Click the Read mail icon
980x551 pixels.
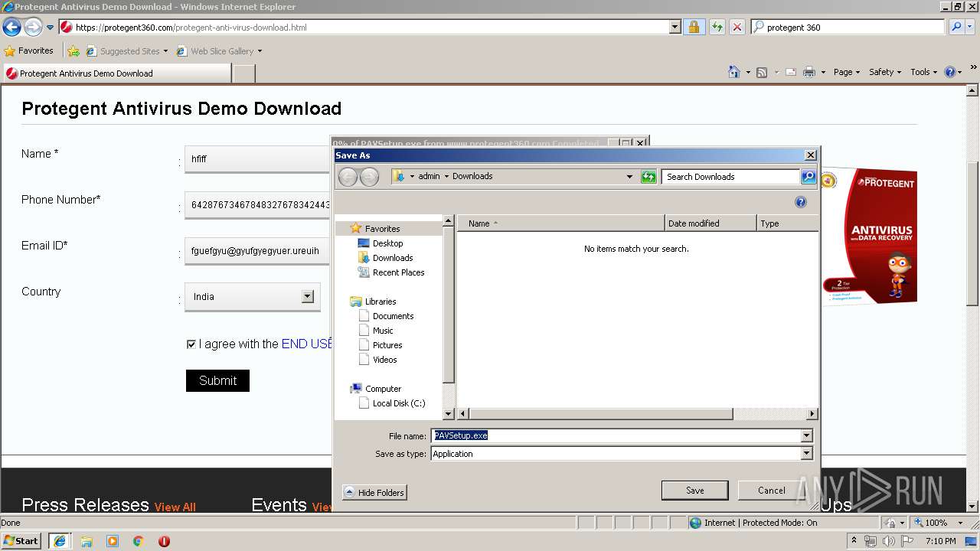coord(790,72)
